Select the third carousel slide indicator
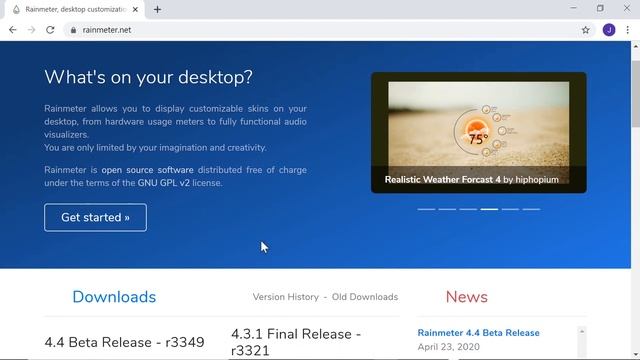This screenshot has height=360, width=640. click(468, 209)
